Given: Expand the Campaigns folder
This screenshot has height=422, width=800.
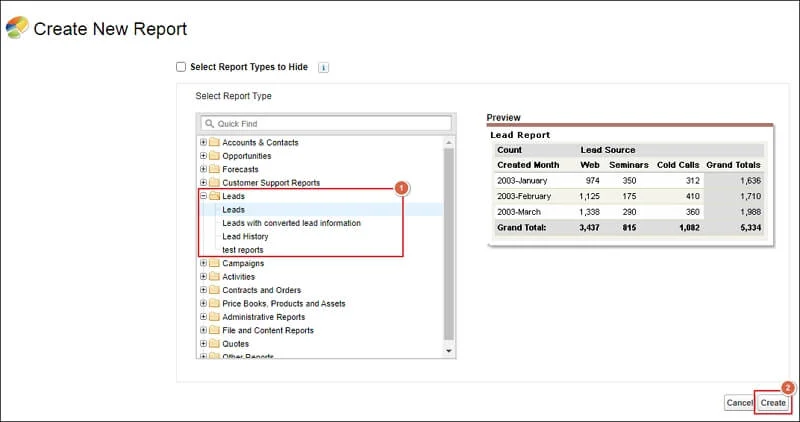Looking at the screenshot, I should 204,263.
